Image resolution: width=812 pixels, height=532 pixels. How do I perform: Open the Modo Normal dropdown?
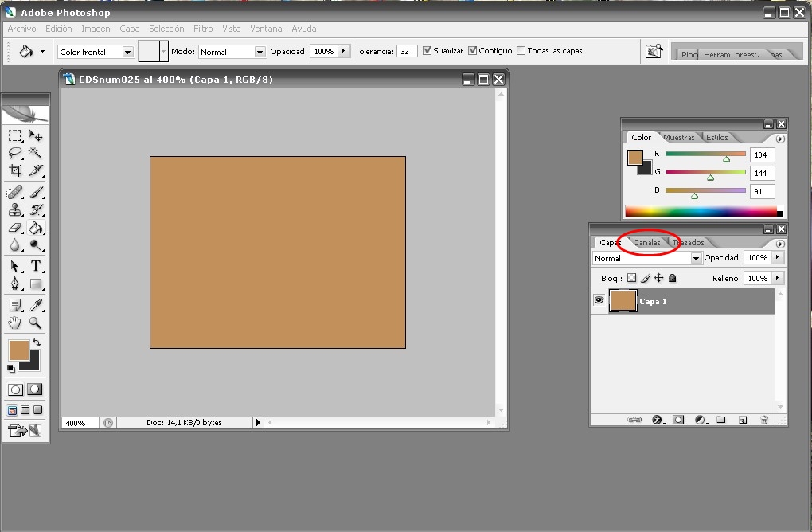[x=260, y=52]
